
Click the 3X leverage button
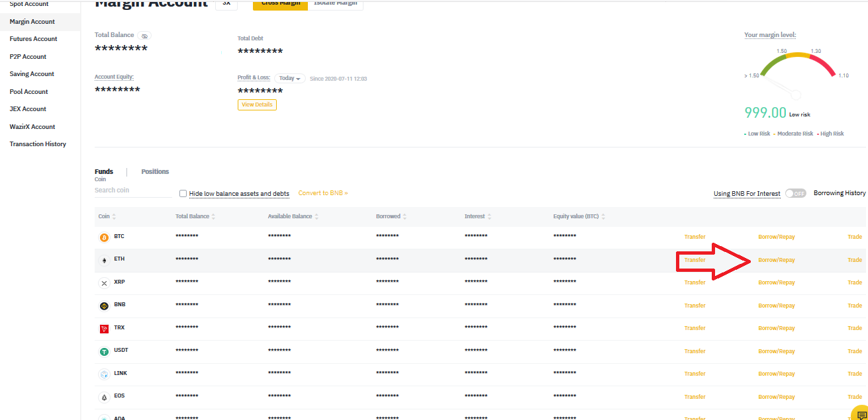(x=226, y=4)
